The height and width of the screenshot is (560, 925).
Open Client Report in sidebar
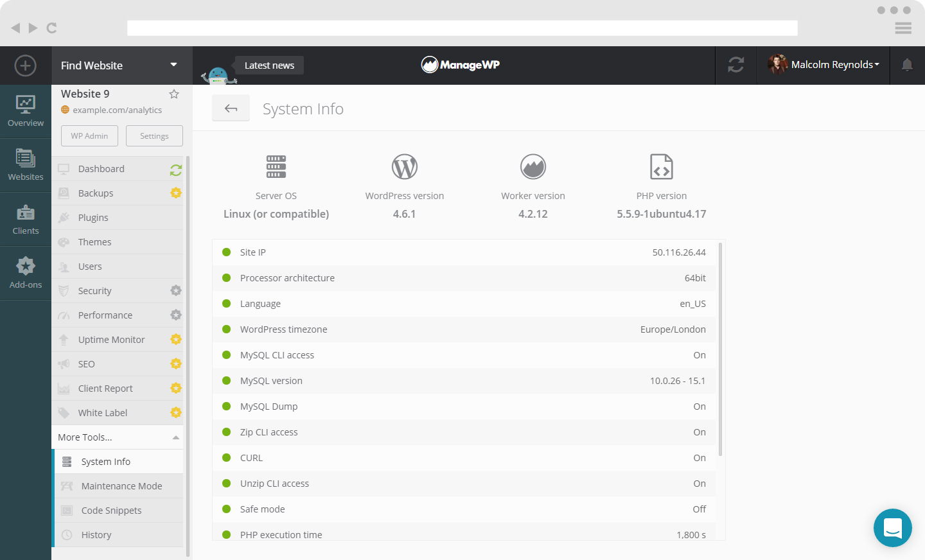[118, 389]
